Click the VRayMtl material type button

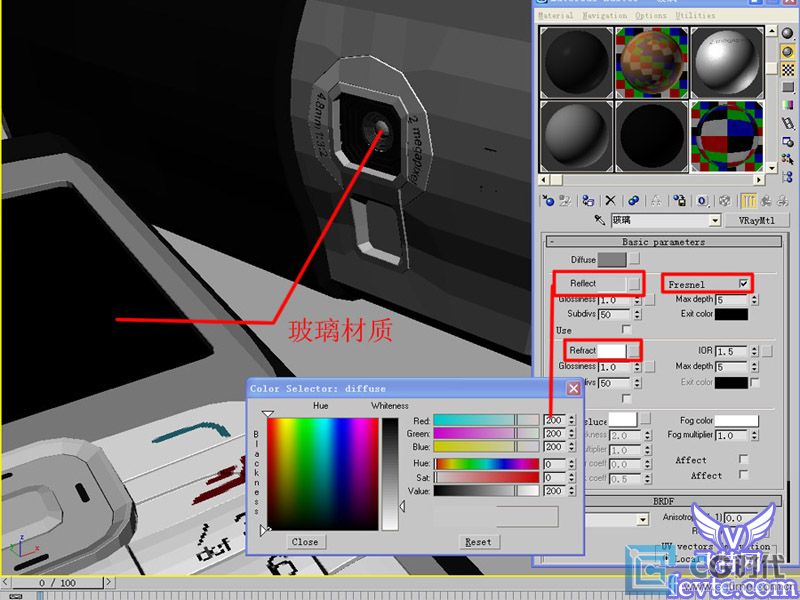coord(757,220)
